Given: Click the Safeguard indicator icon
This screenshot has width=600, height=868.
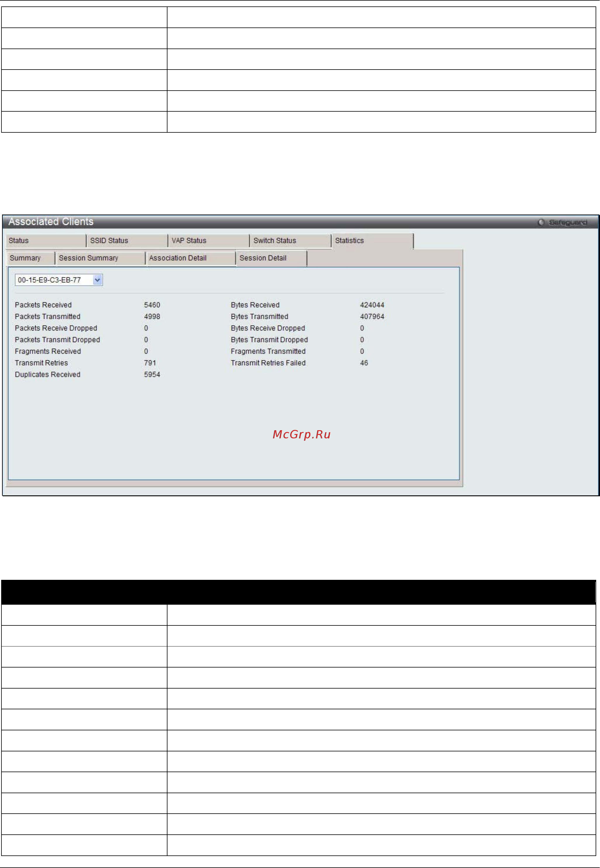Looking at the screenshot, I should pyautogui.click(x=541, y=222).
